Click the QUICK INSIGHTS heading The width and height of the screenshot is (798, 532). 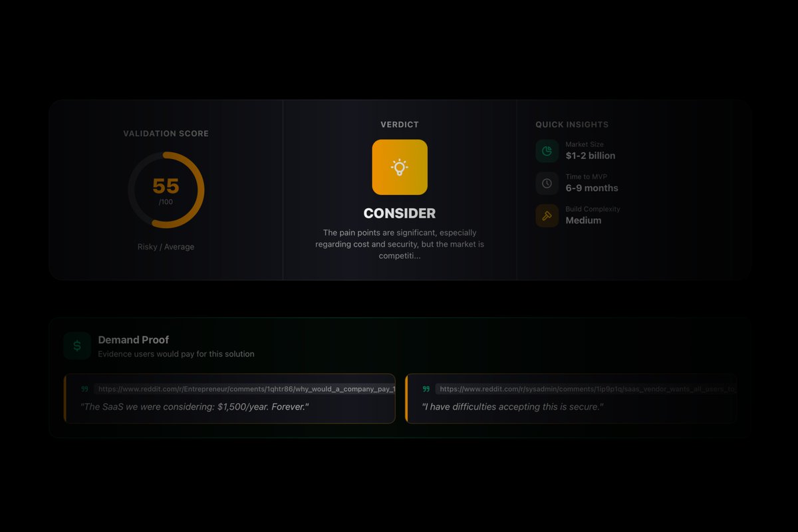572,124
